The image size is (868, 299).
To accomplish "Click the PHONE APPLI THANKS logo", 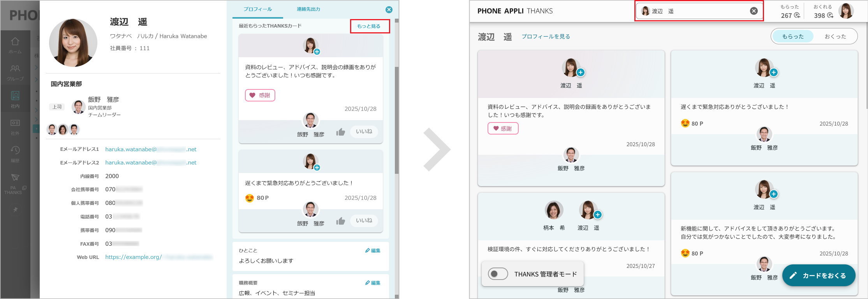I will click(x=515, y=11).
